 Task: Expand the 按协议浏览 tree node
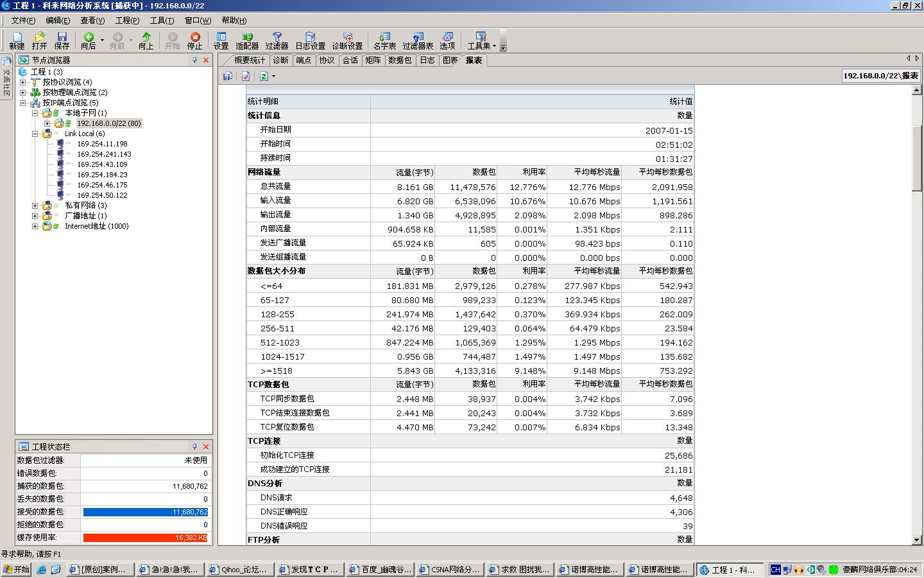pos(23,82)
